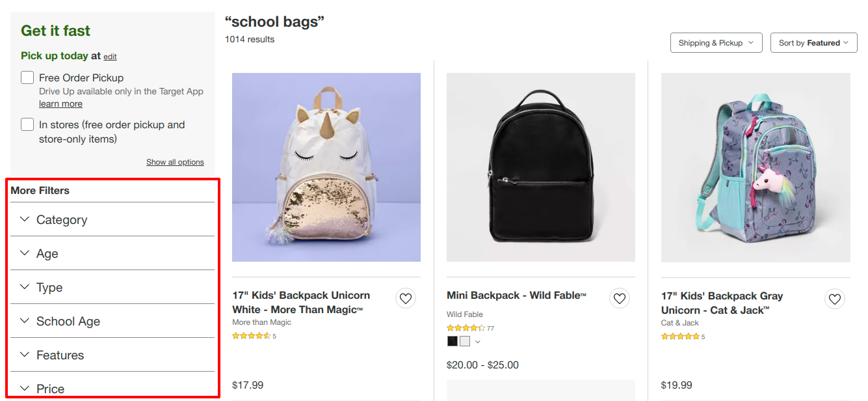The width and height of the screenshot is (868, 401).
Task: Click the star rating of Mini Backpack
Action: pos(466,328)
